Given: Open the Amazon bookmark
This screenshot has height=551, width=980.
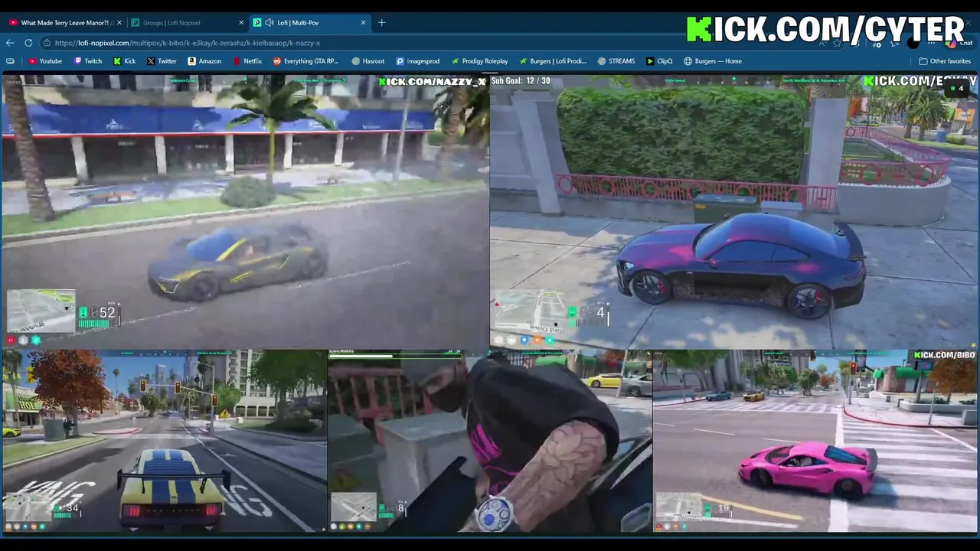Looking at the screenshot, I should [x=204, y=61].
